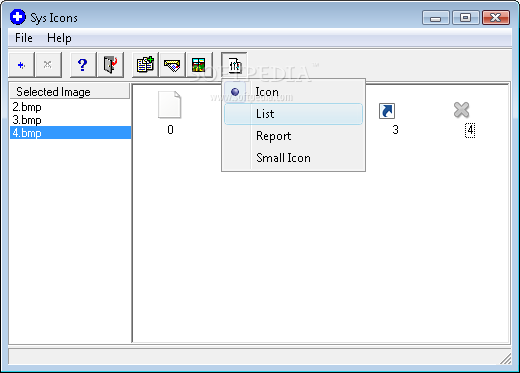Open the Help menu
This screenshot has height=373, width=520.
tap(59, 38)
